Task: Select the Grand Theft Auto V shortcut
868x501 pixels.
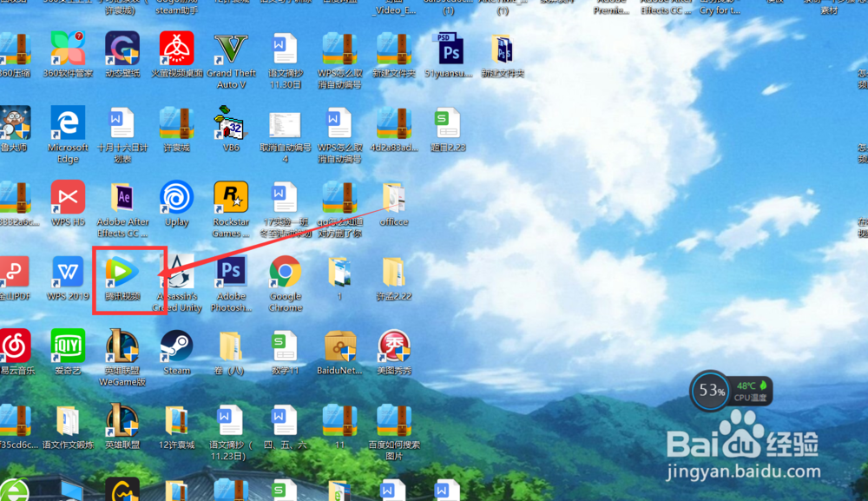Action: [231, 48]
